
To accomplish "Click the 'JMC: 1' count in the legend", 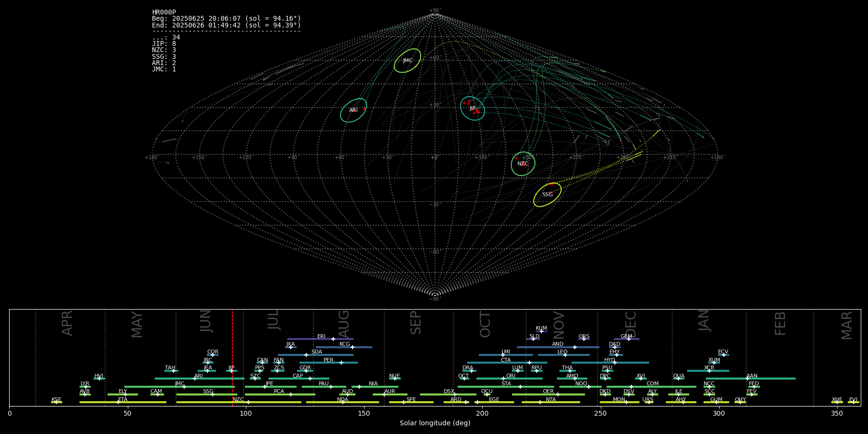I will 164,69.
